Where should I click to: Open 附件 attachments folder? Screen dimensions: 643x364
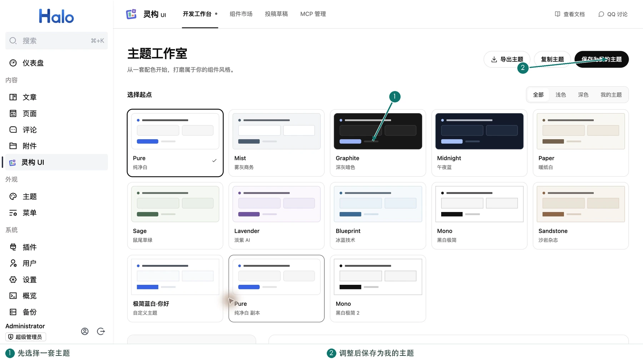click(x=56, y=146)
